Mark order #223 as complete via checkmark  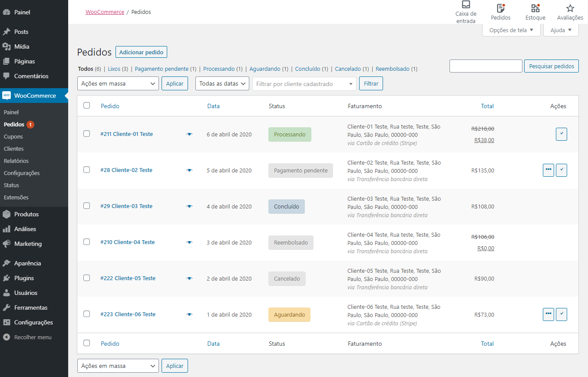[562, 314]
